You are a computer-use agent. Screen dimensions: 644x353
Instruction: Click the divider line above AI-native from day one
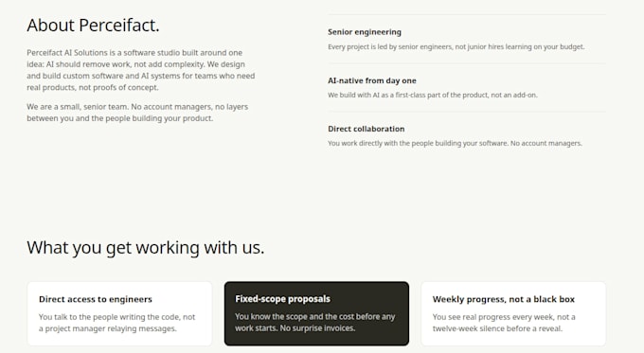point(467,63)
